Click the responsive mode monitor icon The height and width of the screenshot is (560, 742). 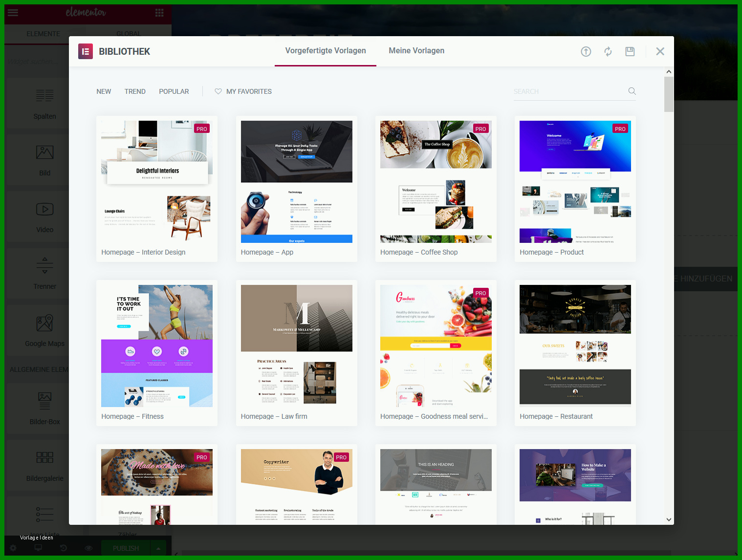click(38, 548)
